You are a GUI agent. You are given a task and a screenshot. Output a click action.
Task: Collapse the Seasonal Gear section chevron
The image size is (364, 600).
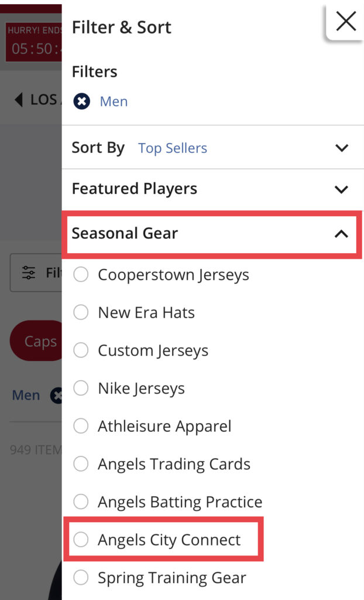341,234
